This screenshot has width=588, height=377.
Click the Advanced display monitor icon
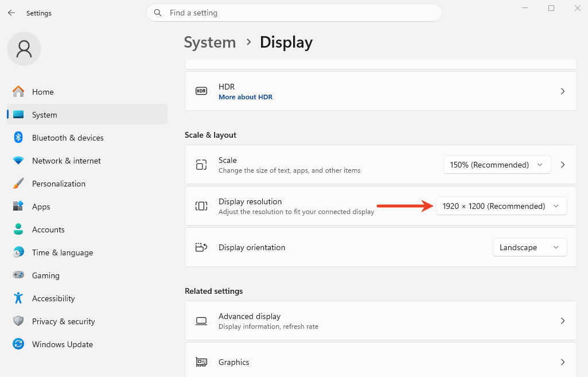201,321
